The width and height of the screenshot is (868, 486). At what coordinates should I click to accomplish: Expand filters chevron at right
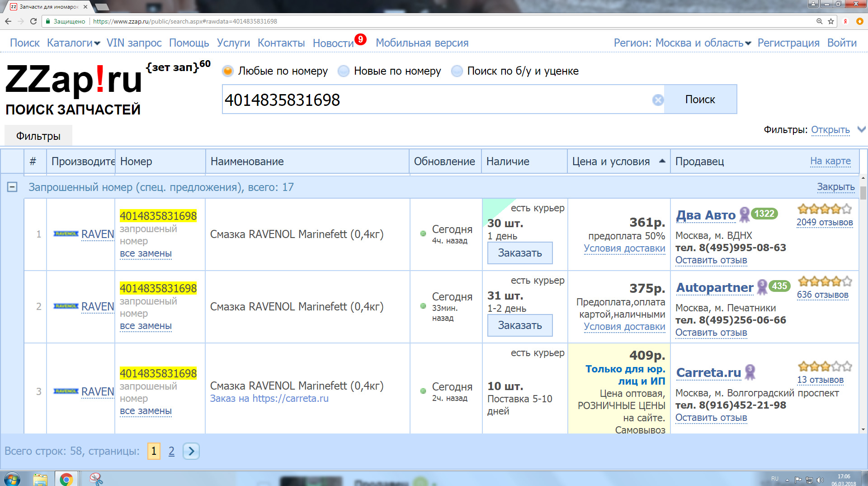pos(862,129)
